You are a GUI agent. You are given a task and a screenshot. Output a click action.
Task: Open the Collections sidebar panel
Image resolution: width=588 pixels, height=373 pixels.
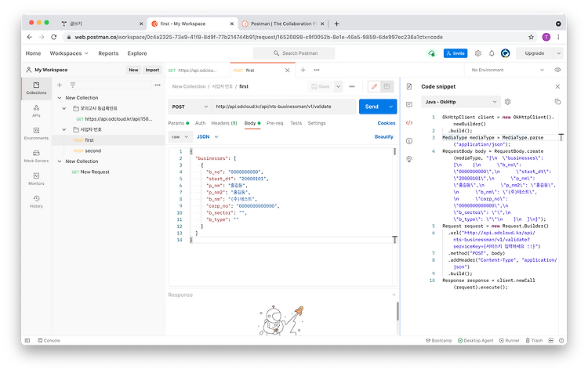click(x=36, y=88)
